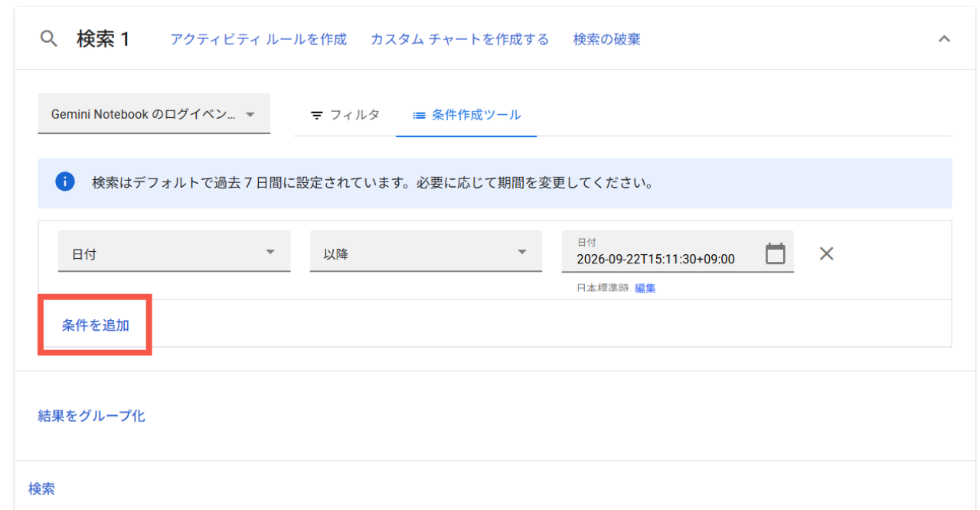Switch to the フィルタ tab
The height and width of the screenshot is (510, 980).
point(345,115)
